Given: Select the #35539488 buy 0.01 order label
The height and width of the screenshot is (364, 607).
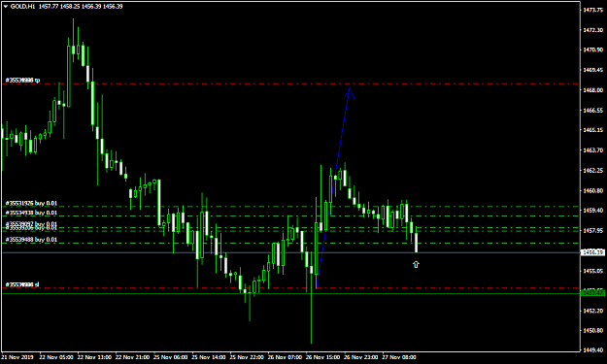Looking at the screenshot, I should click(x=31, y=240).
